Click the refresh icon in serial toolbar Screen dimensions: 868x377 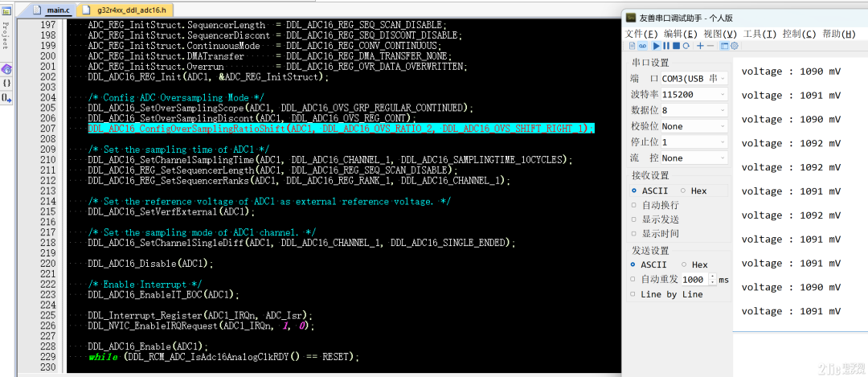pos(686,45)
